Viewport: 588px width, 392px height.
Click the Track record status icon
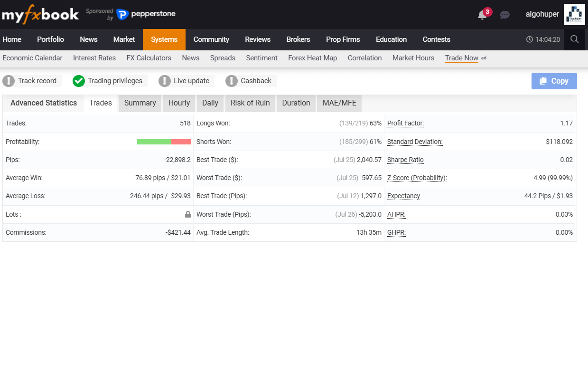tap(9, 81)
